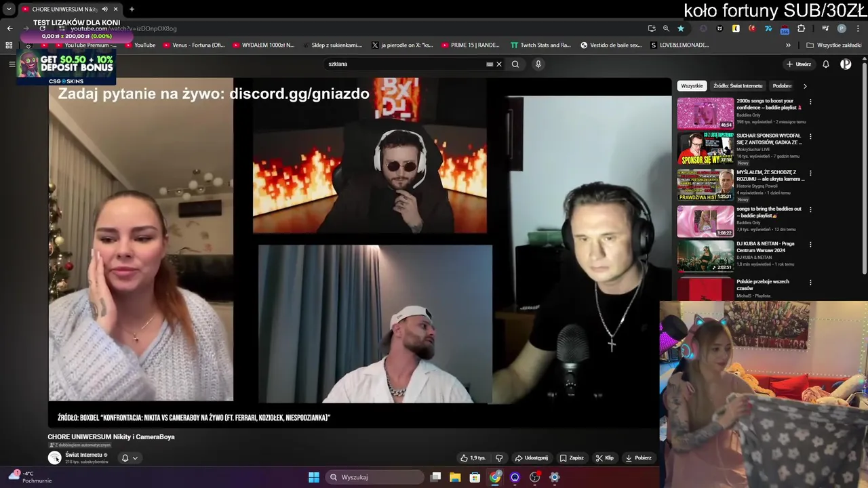Open Chrome extensions puzzle icon
The image size is (868, 488).
click(802, 28)
